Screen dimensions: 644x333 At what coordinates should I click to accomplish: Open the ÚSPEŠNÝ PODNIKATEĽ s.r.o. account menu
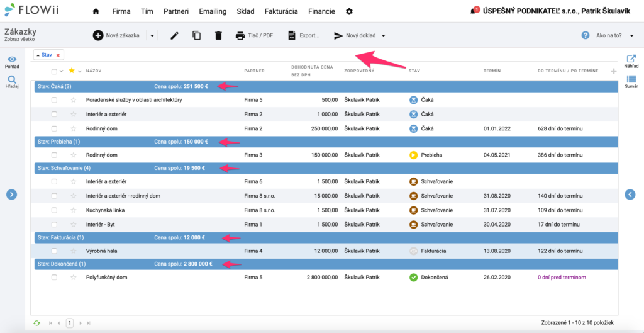[557, 11]
